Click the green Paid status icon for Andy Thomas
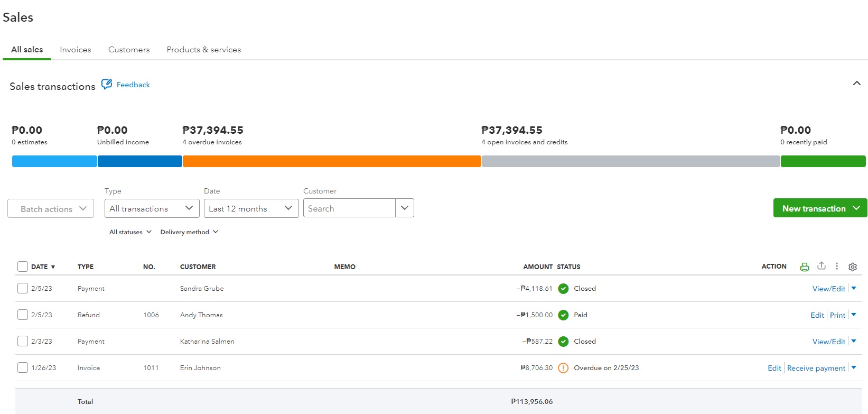Image resolution: width=868 pixels, height=414 pixels. [563, 315]
